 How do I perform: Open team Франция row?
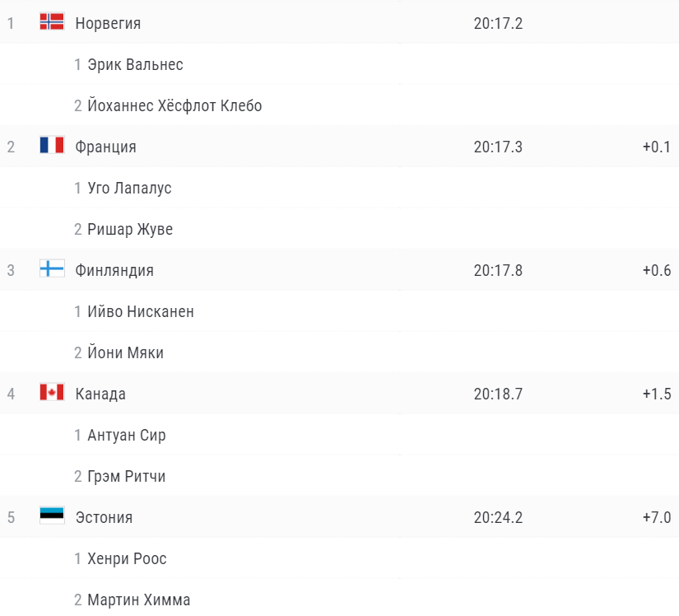pos(339,147)
